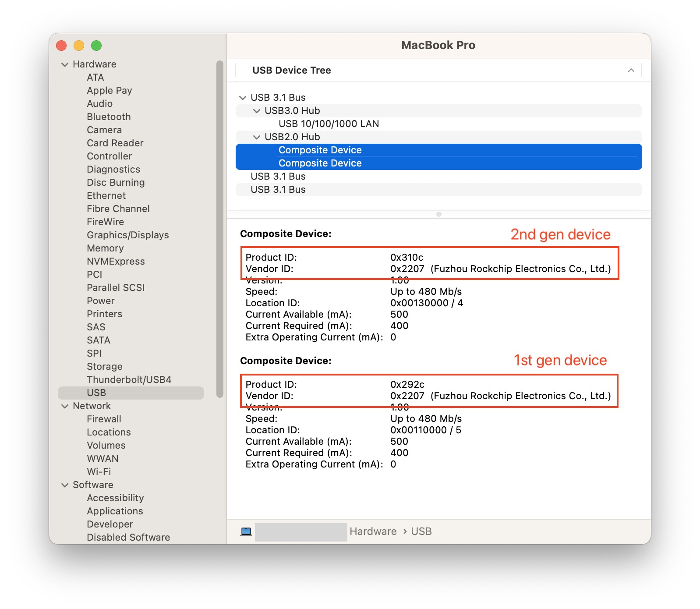Screen dimensions: 700x609
Task: Open WWAN network information
Action: coord(103,459)
